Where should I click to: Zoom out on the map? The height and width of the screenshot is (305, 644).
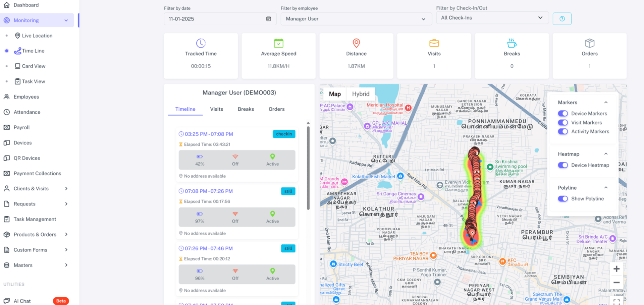(x=616, y=283)
